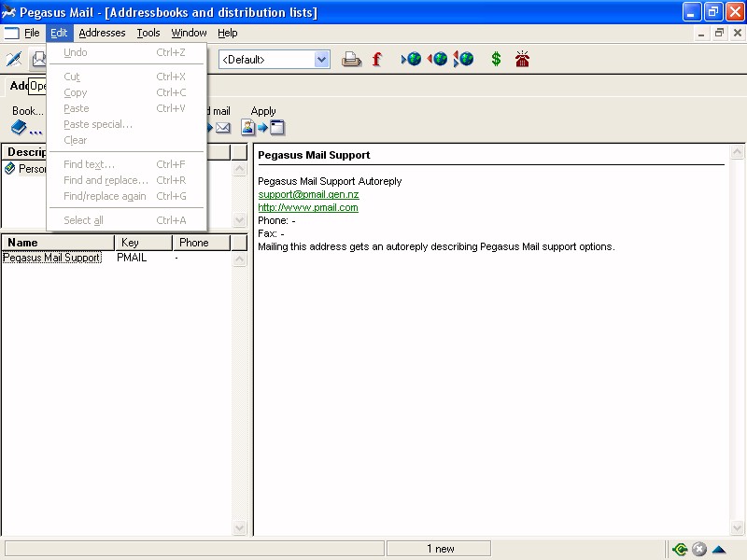Close the inner addressbook window
The width and height of the screenshot is (747, 560).
pyautogui.click(x=738, y=33)
